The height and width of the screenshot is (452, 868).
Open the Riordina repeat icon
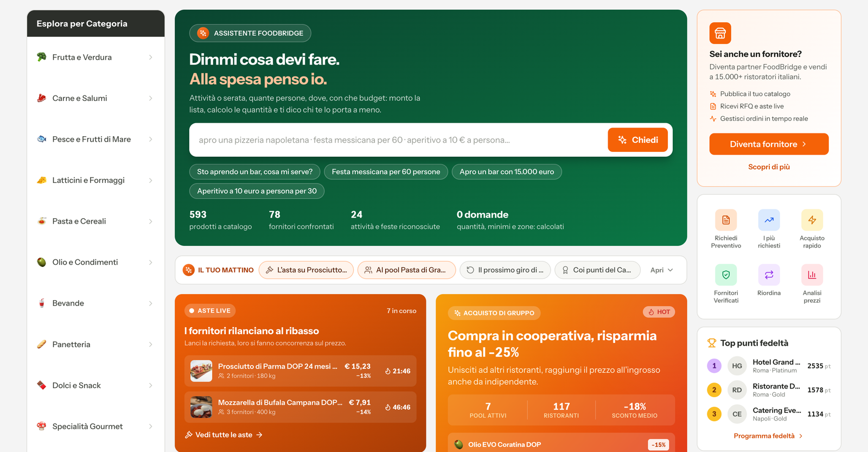pos(769,275)
